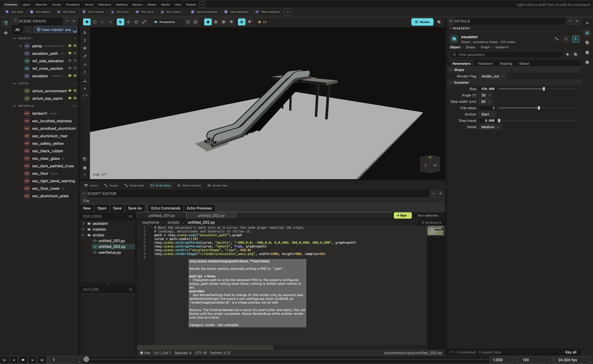Activate the rotate tool in viewport toolbar
Image resolution: width=593 pixels, height=364 pixels.
click(136, 22)
